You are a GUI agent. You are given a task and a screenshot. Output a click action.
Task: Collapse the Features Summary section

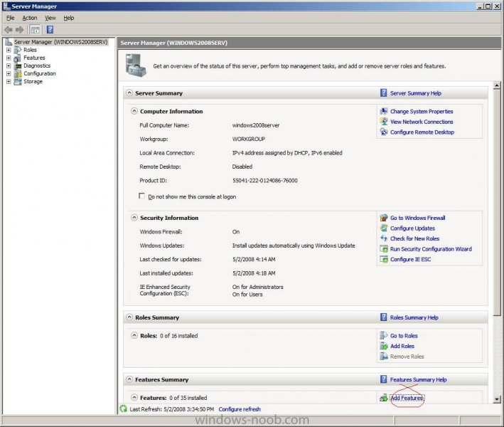[x=129, y=379]
